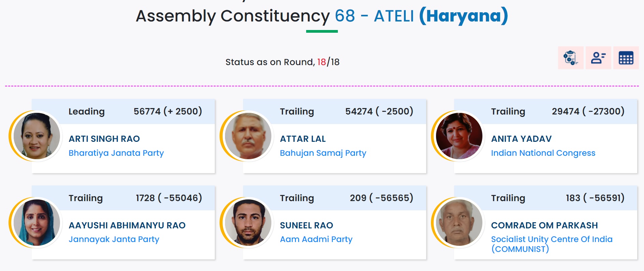The width and height of the screenshot is (644, 271).
Task: Click Suneel Rao's candidate photo
Action: [248, 223]
